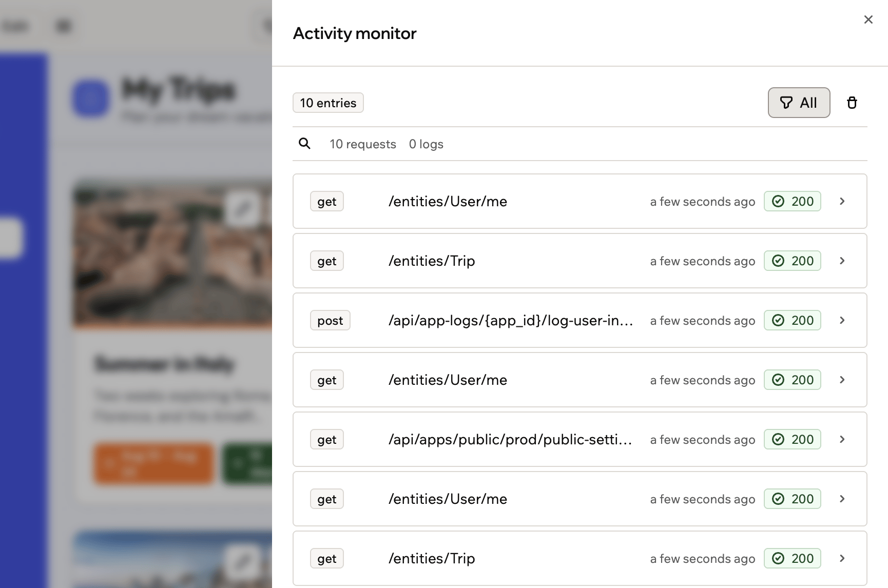Expand second /entities/User/me request chevron

coord(842,380)
